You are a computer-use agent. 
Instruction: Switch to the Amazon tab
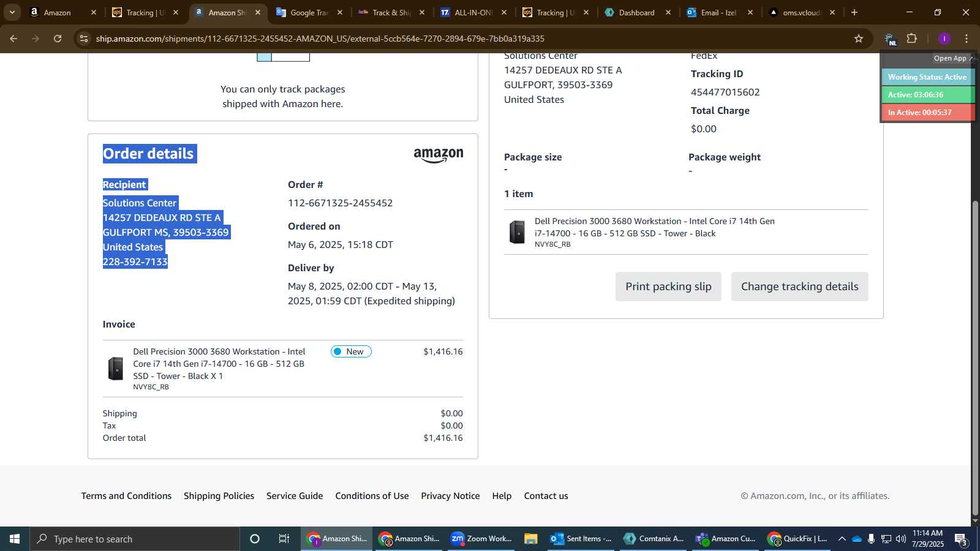point(64,12)
